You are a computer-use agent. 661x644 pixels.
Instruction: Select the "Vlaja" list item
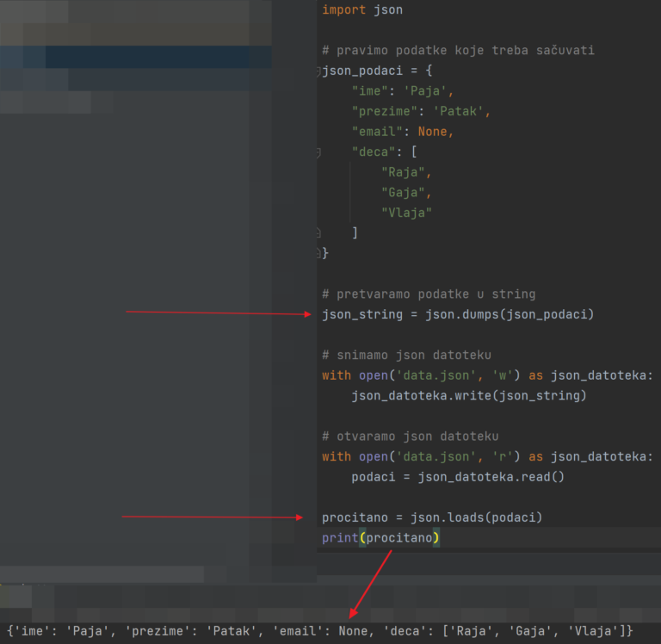coord(406,213)
